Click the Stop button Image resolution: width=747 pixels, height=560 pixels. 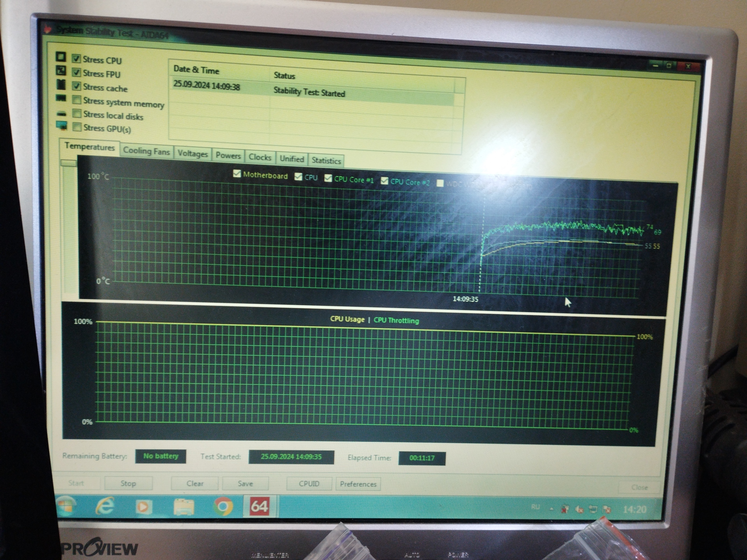tap(128, 483)
